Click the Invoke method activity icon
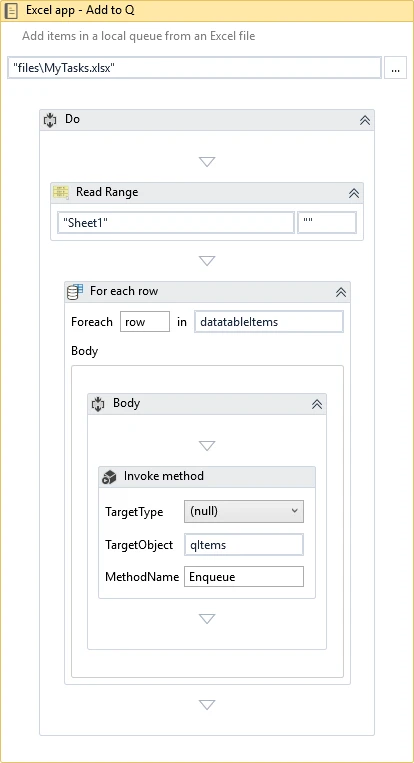Screen dimensions: 414x763 point(109,476)
